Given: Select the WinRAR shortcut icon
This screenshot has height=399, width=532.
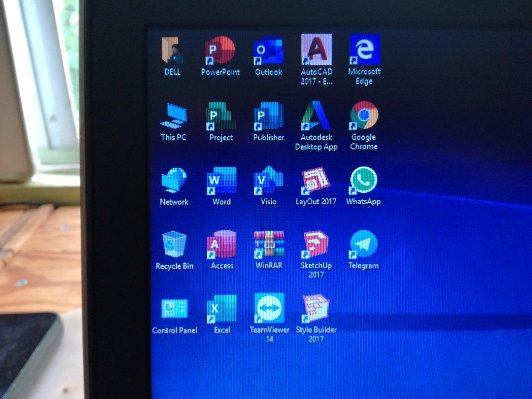Looking at the screenshot, I should point(269,244).
